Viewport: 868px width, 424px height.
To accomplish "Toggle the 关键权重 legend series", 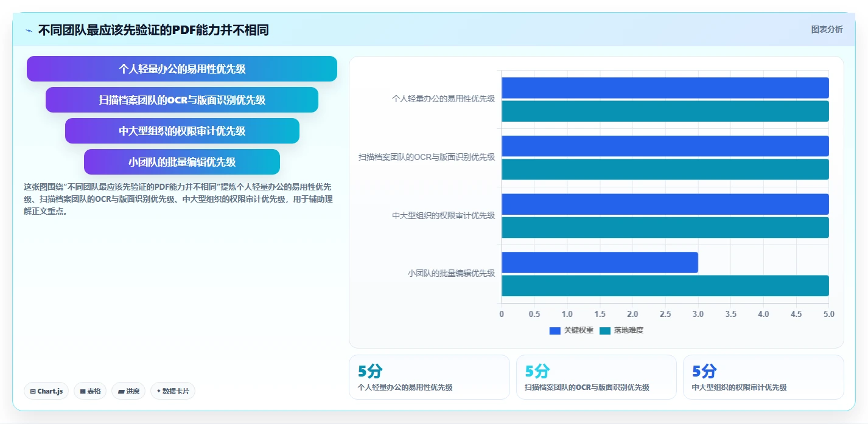I will coord(571,330).
